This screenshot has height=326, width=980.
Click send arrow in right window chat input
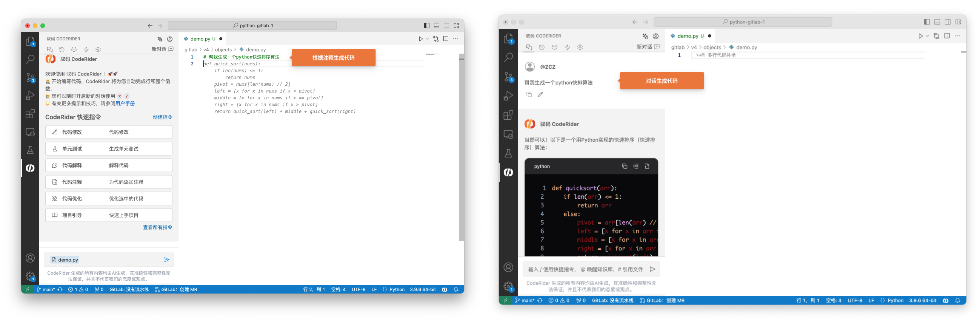pyautogui.click(x=652, y=270)
